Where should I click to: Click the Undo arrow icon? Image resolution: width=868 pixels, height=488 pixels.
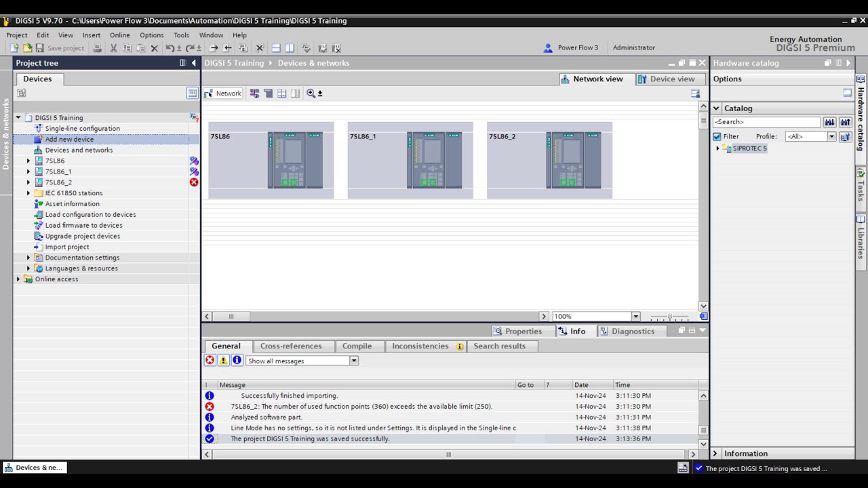pyautogui.click(x=170, y=48)
